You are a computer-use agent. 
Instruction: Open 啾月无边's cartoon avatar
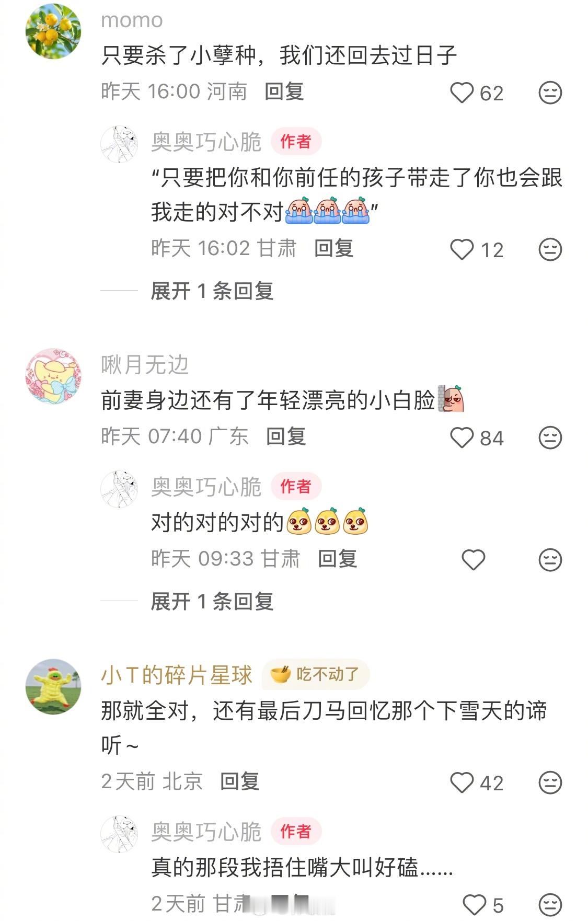click(x=53, y=376)
